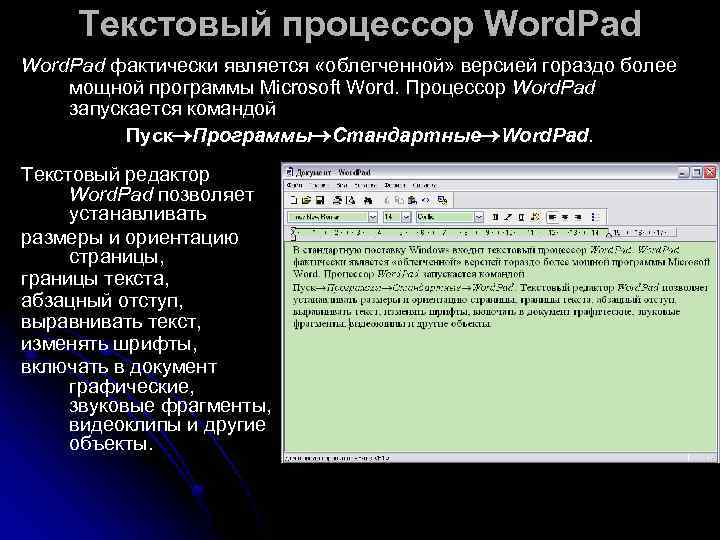Expand the font size dropdown showing 14

click(406, 217)
